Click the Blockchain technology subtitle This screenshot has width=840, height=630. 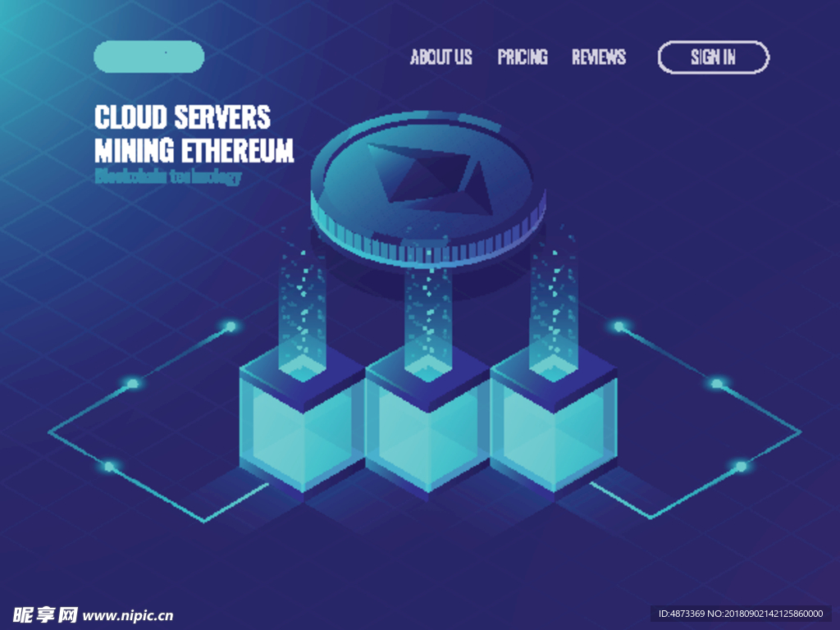(x=168, y=176)
